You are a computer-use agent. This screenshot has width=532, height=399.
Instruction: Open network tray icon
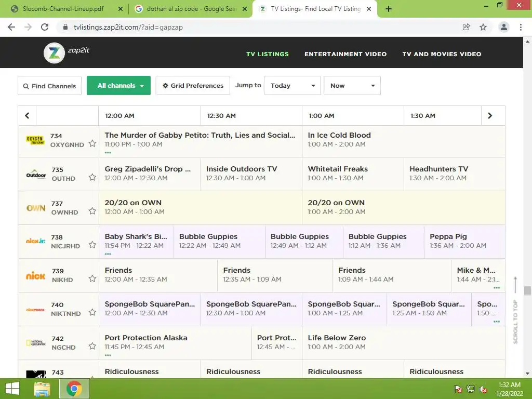point(471,389)
